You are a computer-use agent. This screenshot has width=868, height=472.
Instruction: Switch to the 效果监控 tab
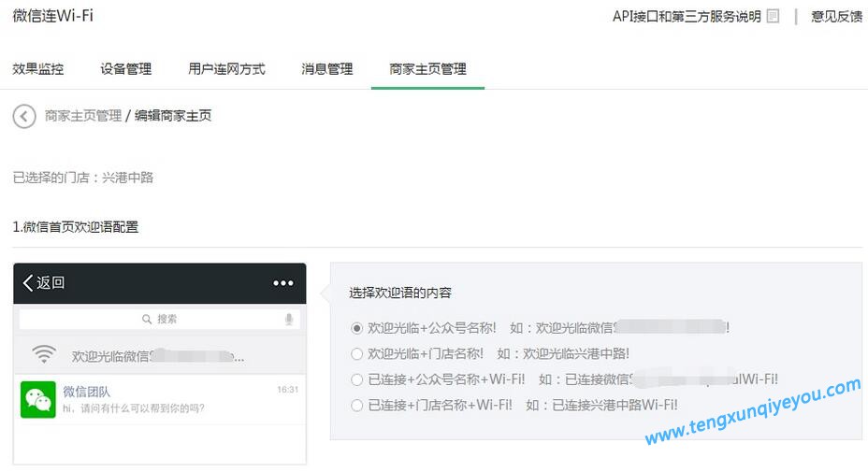(38, 69)
